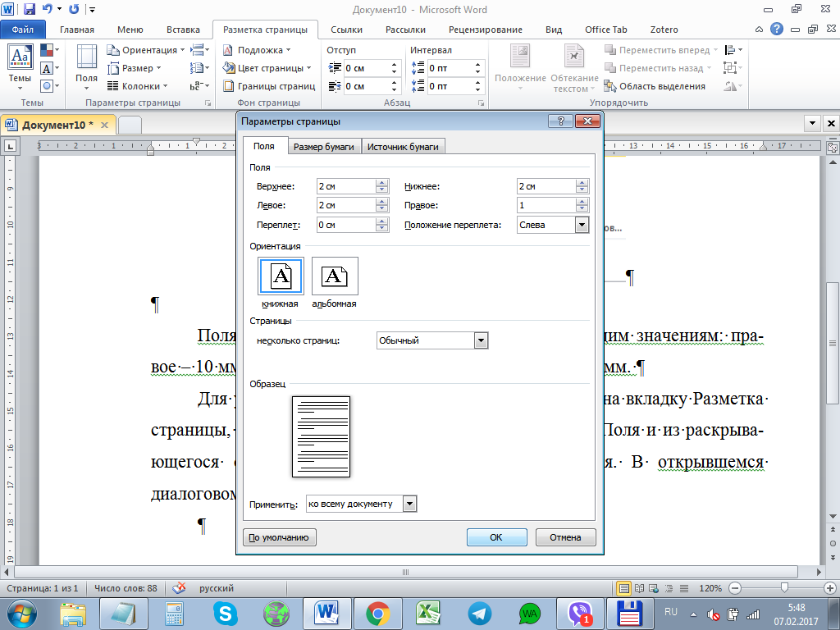Switch to full-screen reading view icon

[639, 588]
